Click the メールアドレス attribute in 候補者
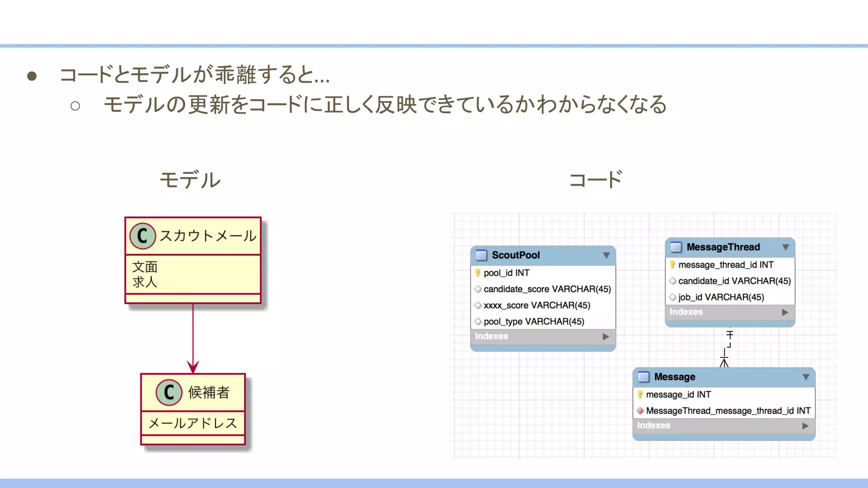 [193, 423]
